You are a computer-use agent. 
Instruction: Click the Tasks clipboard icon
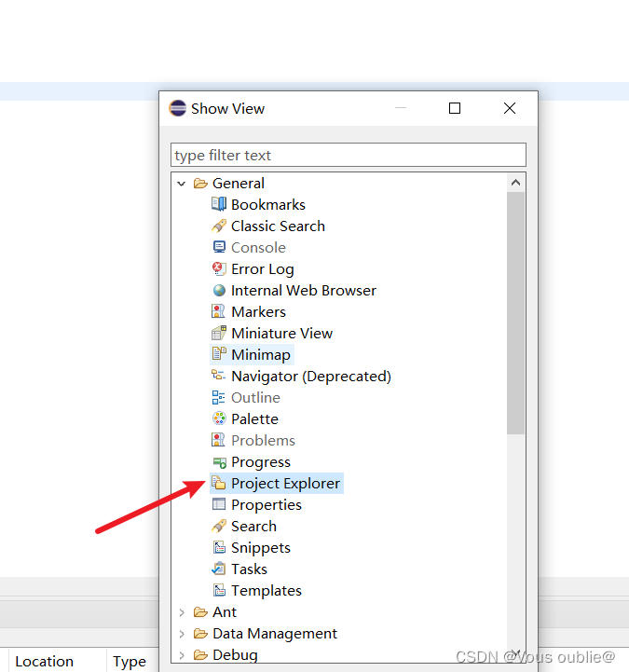coord(219,569)
